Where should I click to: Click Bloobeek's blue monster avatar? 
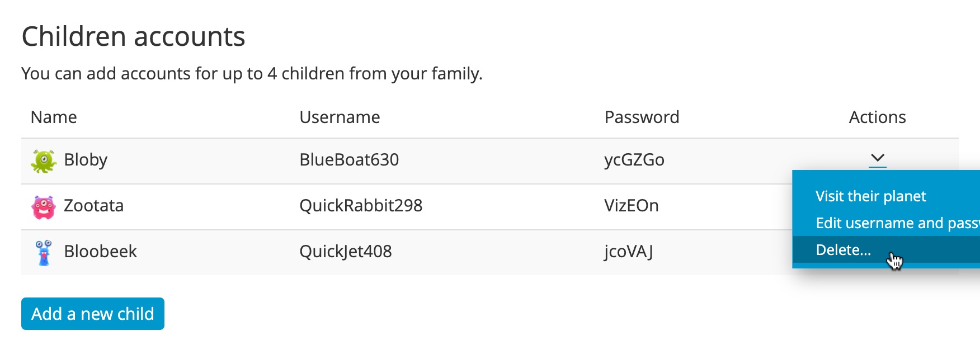point(44,253)
